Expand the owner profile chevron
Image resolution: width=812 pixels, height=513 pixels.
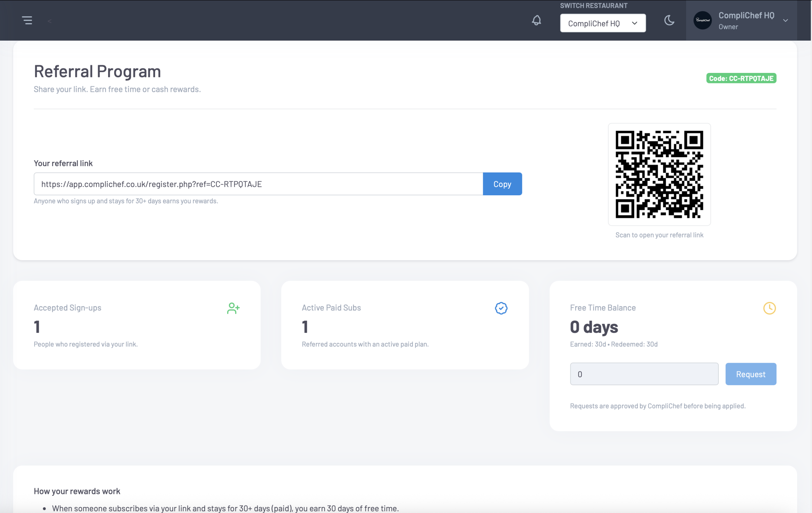point(786,20)
